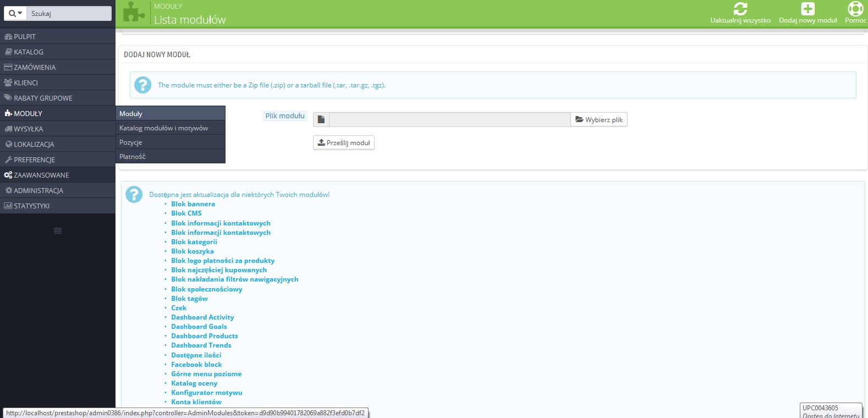Click the Prześlij moduł upload button
The width and height of the screenshot is (868, 418).
pos(344,142)
